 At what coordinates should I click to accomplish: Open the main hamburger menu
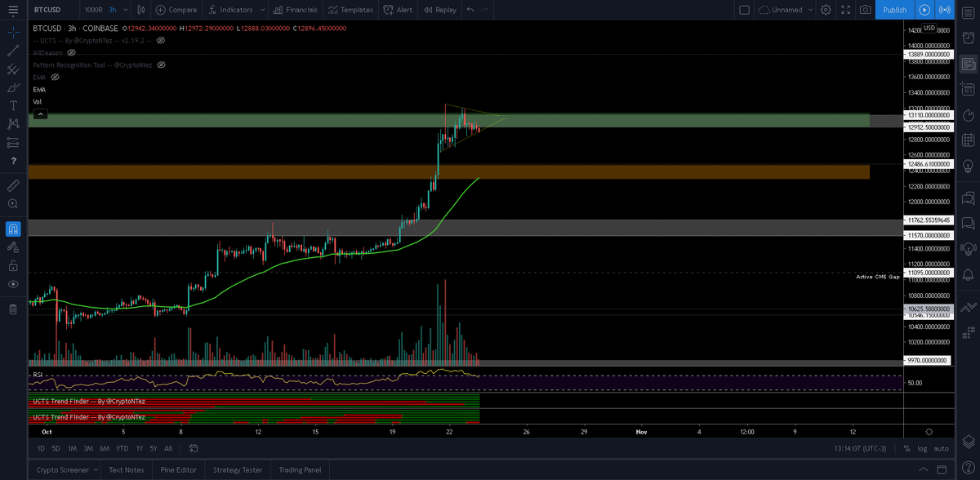click(x=12, y=10)
